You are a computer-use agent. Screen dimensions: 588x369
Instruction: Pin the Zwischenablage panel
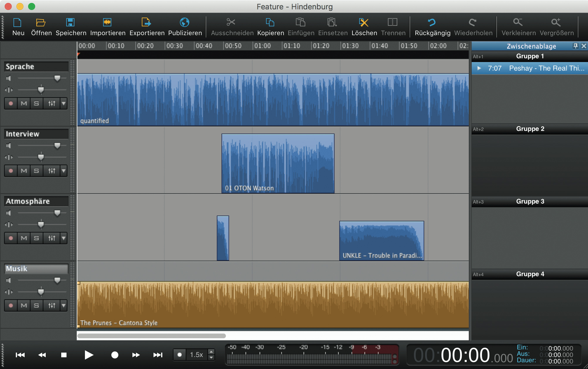click(575, 46)
